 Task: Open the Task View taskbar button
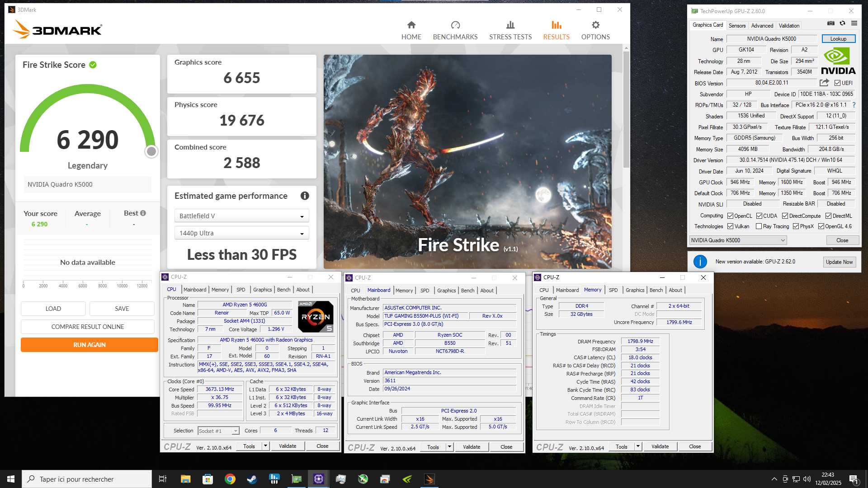coord(163,479)
